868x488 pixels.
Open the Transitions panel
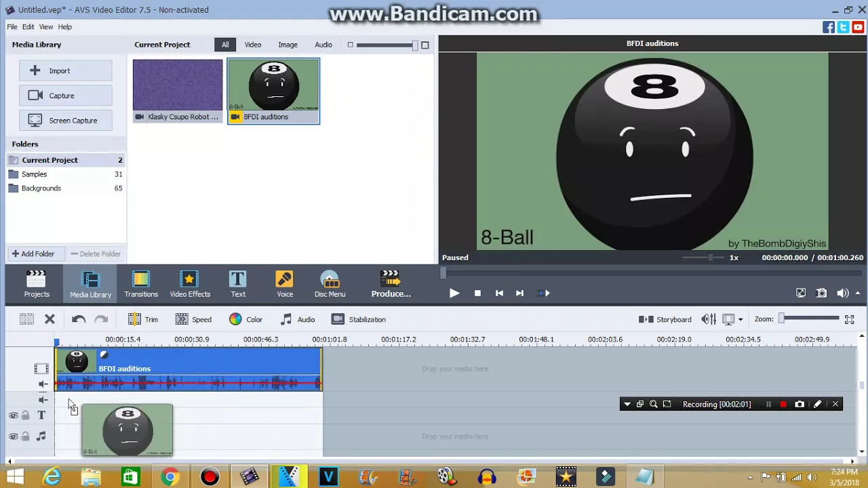click(x=141, y=283)
